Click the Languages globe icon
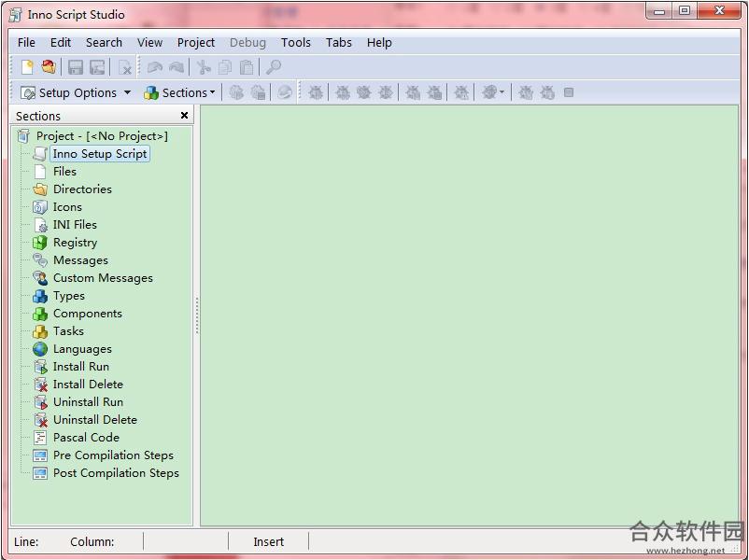This screenshot has height=560, width=749. (x=40, y=349)
